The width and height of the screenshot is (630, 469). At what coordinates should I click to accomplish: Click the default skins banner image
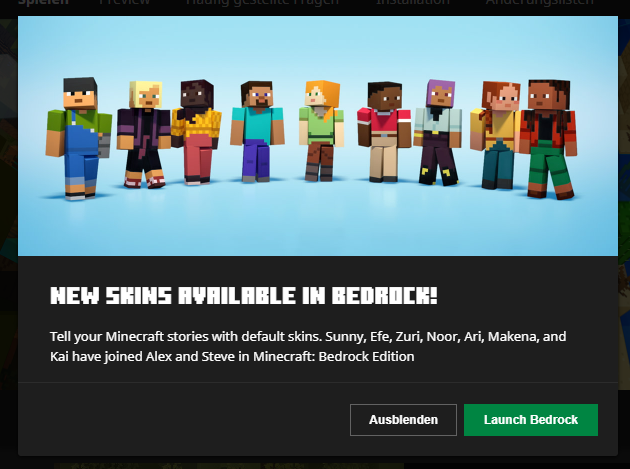coord(318,136)
